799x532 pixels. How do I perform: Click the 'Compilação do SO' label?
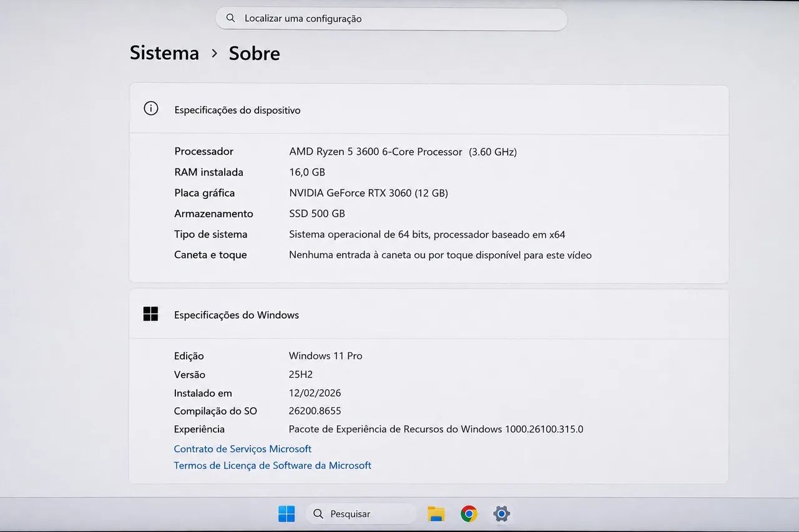pos(215,411)
